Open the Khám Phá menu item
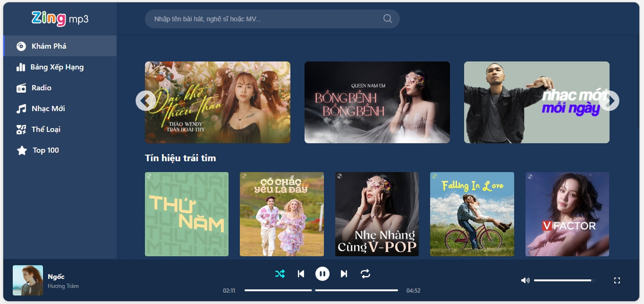Image resolution: width=644 pixels, height=304 pixels. [60, 46]
